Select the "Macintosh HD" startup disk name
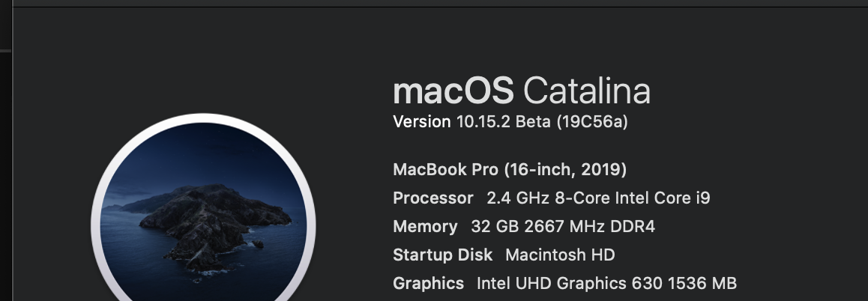Image resolution: width=868 pixels, height=301 pixels. (x=560, y=255)
